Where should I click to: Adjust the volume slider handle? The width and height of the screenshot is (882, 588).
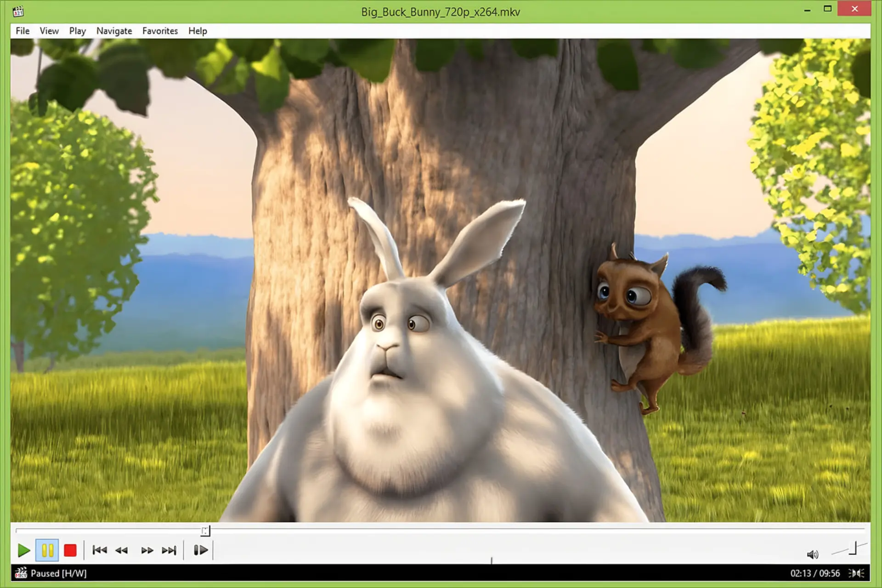(x=854, y=548)
